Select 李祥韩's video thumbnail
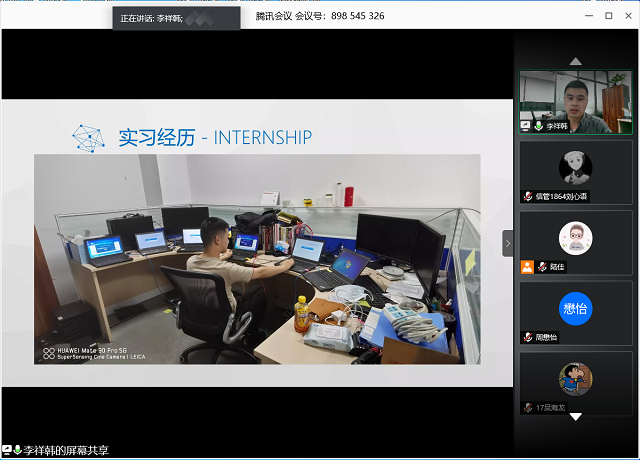The width and height of the screenshot is (640, 460). click(x=575, y=98)
